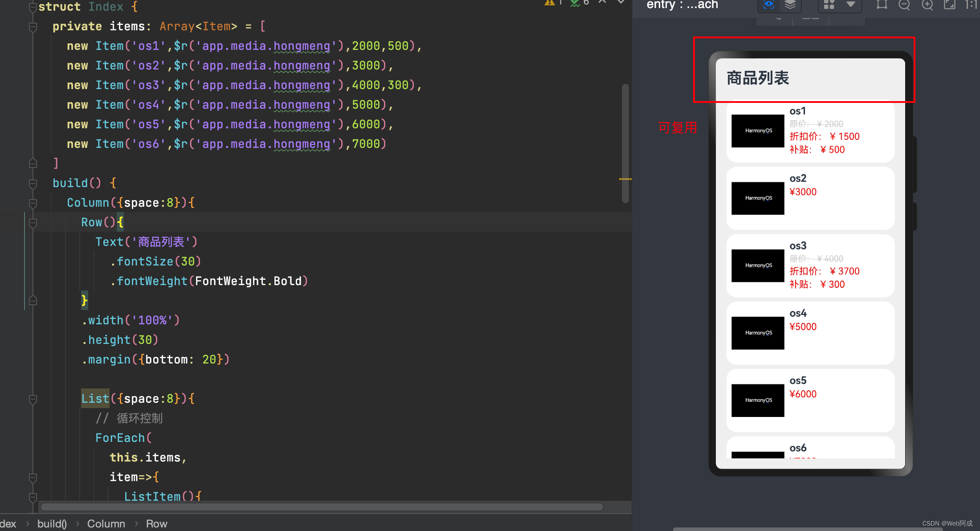Collapse the build() function fold marker
This screenshot has height=531, width=980.
click(x=33, y=183)
